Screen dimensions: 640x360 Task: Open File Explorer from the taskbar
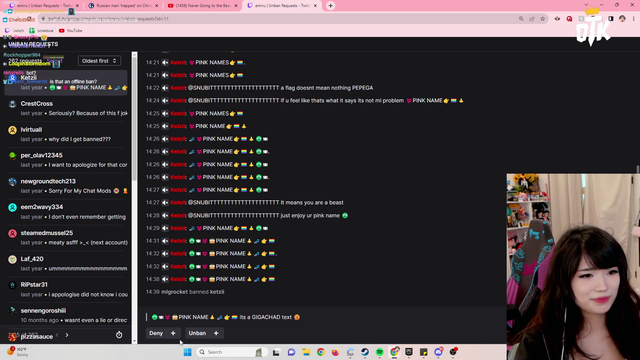click(x=306, y=352)
